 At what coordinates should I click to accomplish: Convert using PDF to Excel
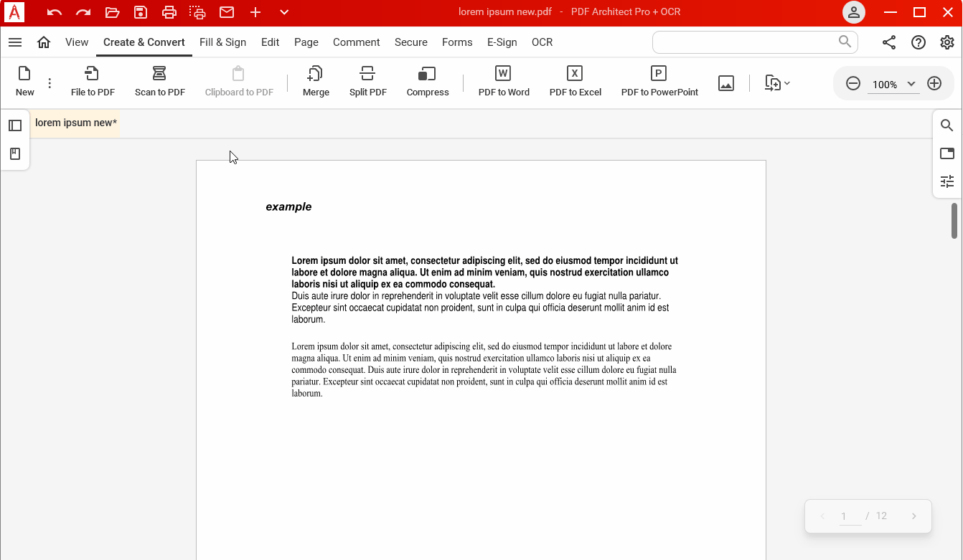tap(576, 82)
